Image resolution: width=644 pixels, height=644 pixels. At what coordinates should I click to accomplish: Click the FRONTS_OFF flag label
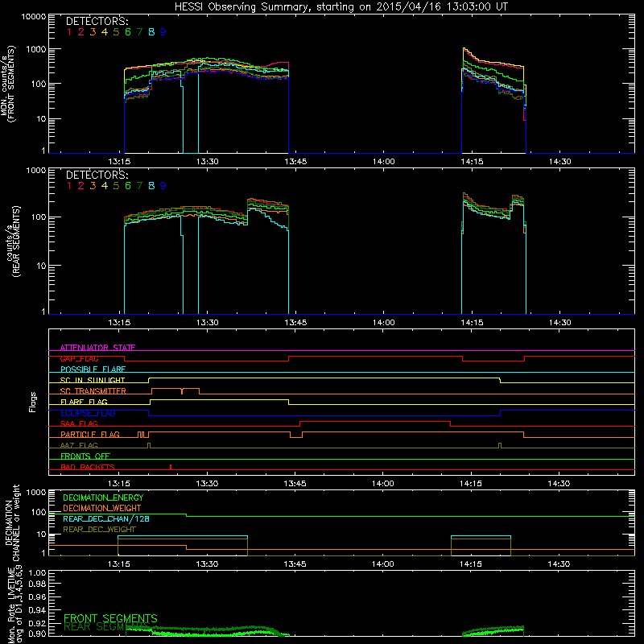[85, 456]
